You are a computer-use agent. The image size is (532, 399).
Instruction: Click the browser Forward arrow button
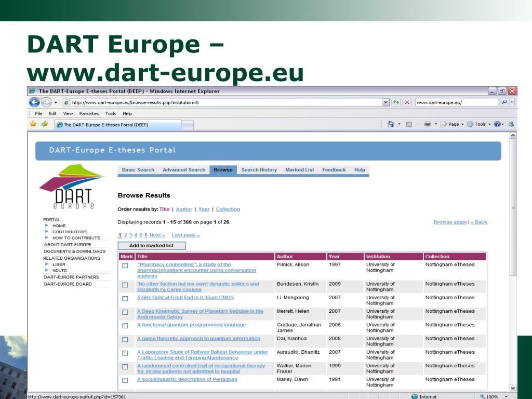click(46, 102)
